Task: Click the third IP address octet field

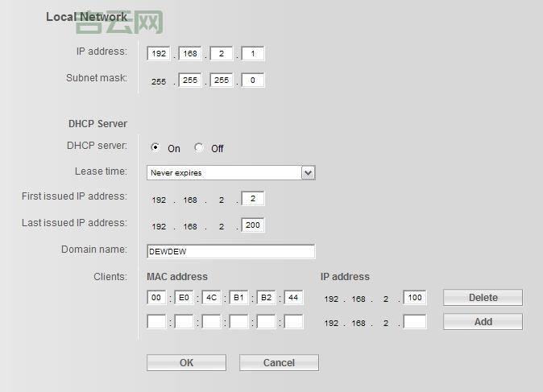Action: click(x=221, y=54)
